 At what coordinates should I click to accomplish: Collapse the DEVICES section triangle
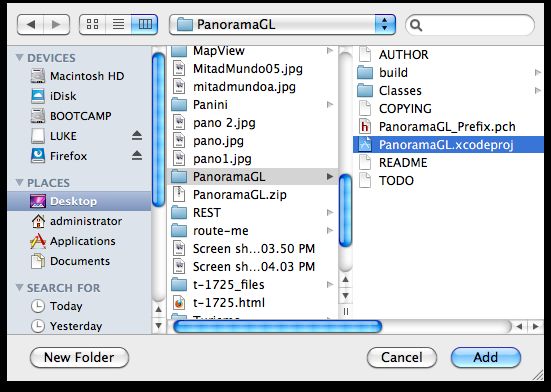click(20, 57)
